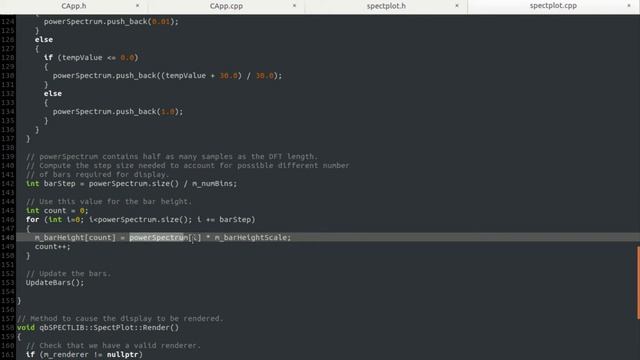
Task: Click 'm_numBins' on line 142
Action: 212,184
